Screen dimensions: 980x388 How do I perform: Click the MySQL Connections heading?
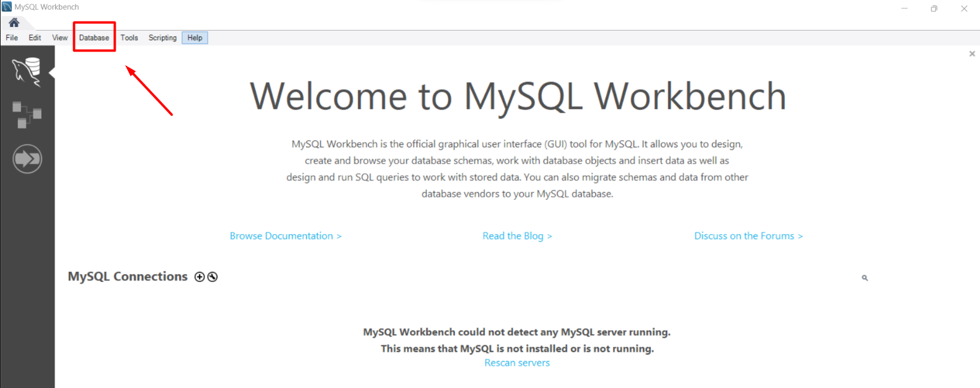128,277
